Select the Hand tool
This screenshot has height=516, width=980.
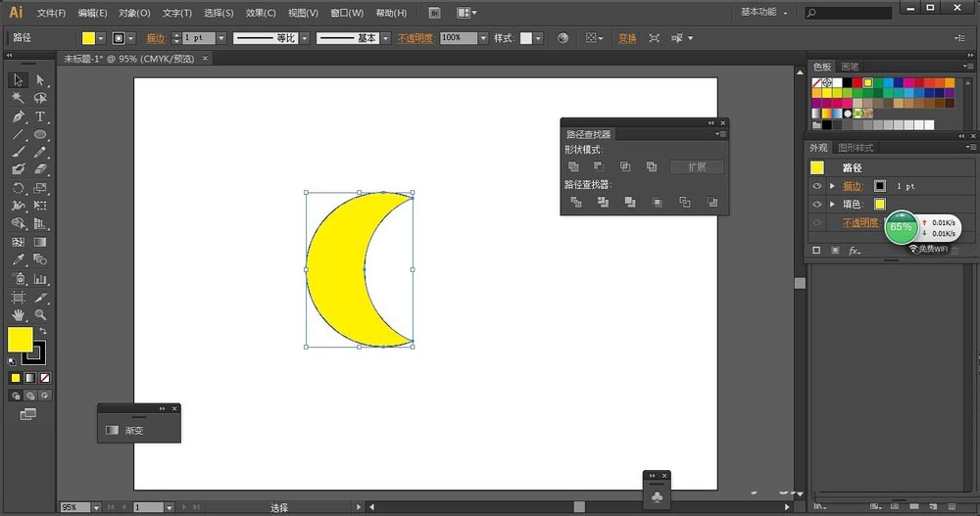point(18,315)
